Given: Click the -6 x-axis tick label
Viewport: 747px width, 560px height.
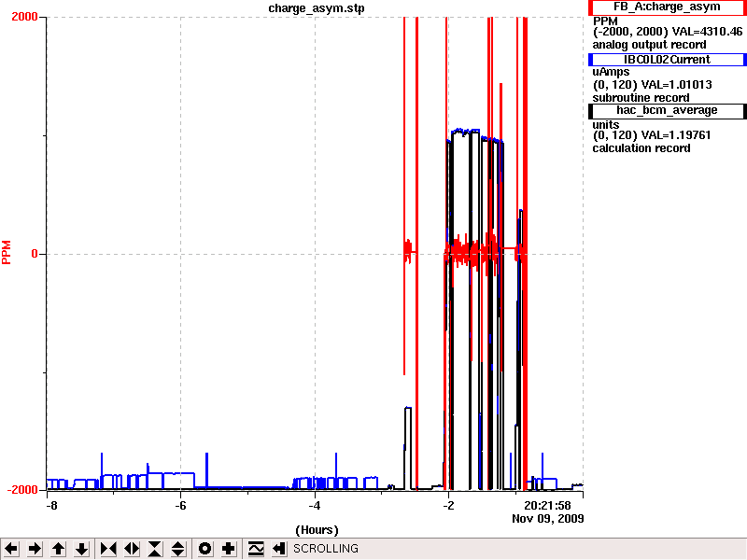Looking at the screenshot, I should (x=180, y=506).
